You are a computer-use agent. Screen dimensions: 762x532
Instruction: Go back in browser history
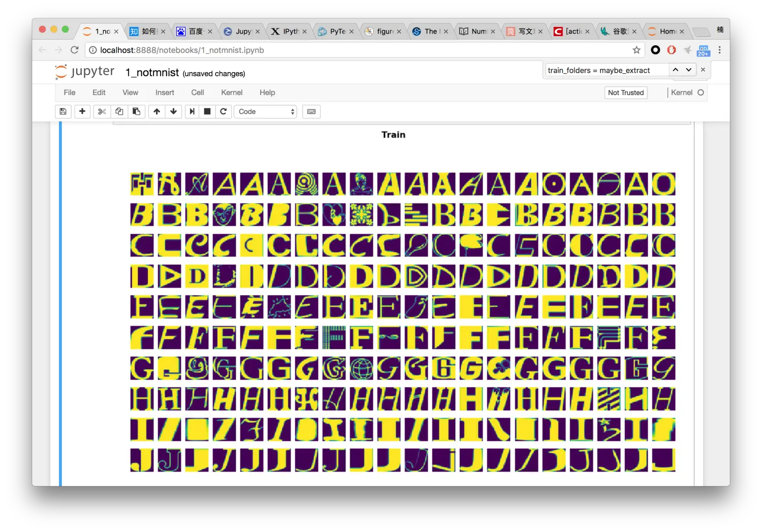(43, 50)
